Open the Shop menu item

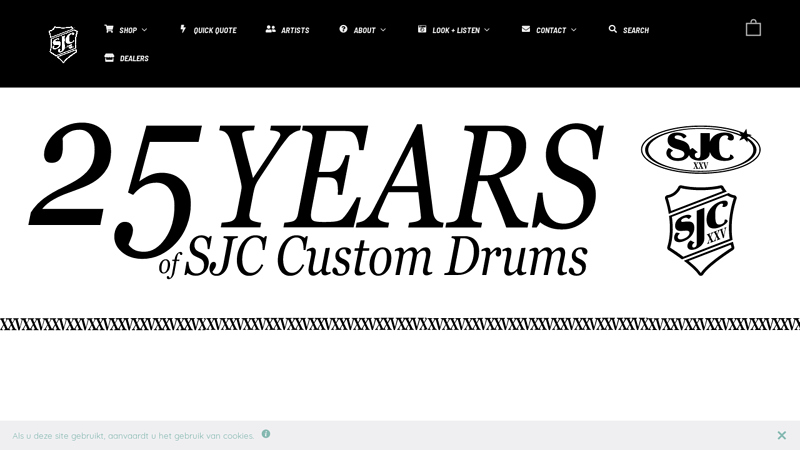tap(128, 30)
